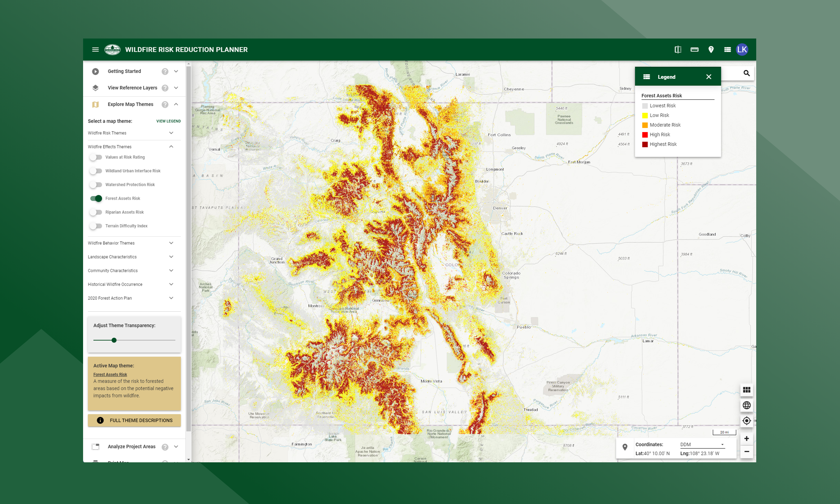Zoom out on the map
This screenshot has width=840, height=504.
click(747, 452)
